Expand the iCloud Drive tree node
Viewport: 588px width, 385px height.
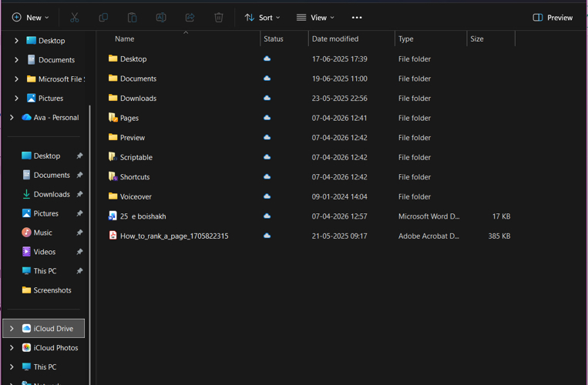click(x=12, y=329)
